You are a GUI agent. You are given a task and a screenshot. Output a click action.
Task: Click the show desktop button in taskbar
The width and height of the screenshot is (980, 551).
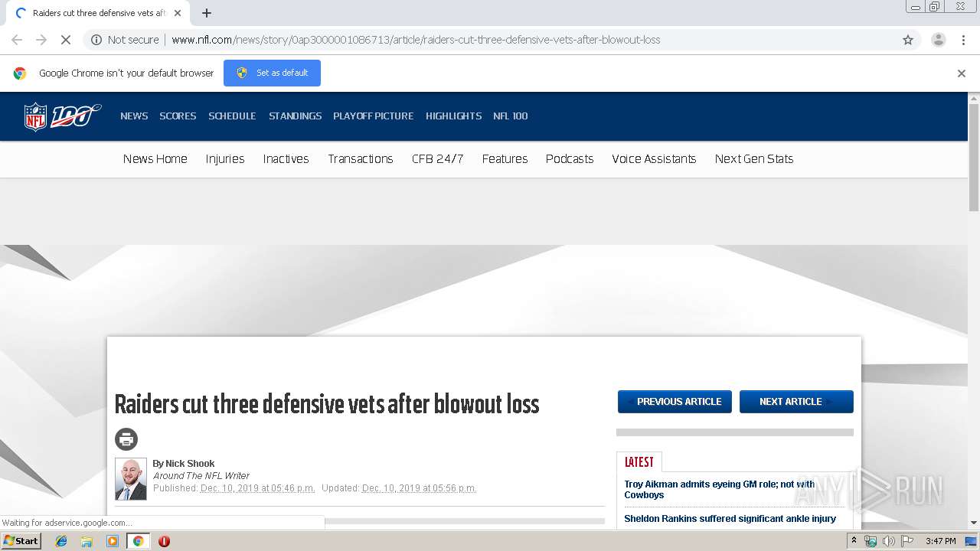pyautogui.click(x=971, y=541)
